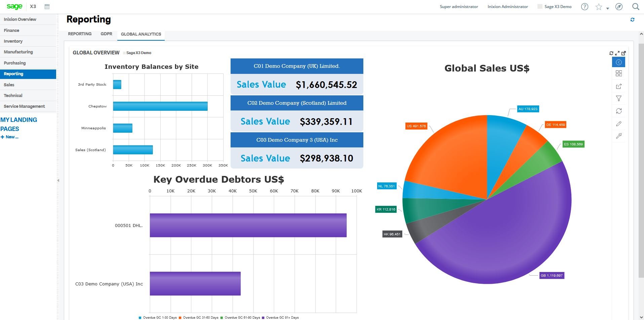644x320 pixels.
Task: Click the Minneappolis inventory bar
Action: click(123, 128)
